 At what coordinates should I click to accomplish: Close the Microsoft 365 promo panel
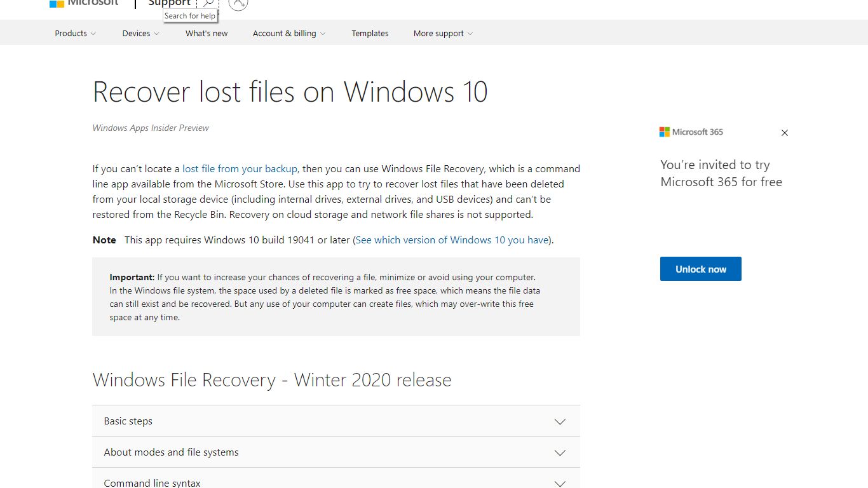click(x=785, y=133)
